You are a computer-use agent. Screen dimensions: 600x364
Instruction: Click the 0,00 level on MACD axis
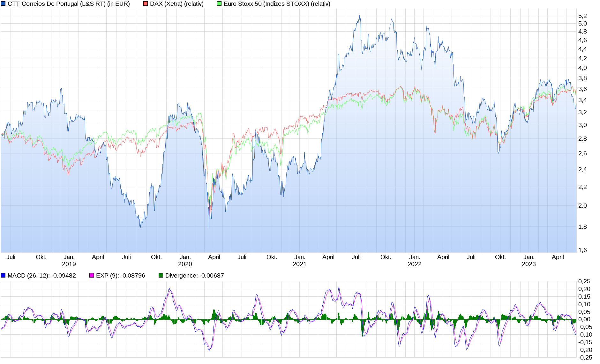pos(584,319)
